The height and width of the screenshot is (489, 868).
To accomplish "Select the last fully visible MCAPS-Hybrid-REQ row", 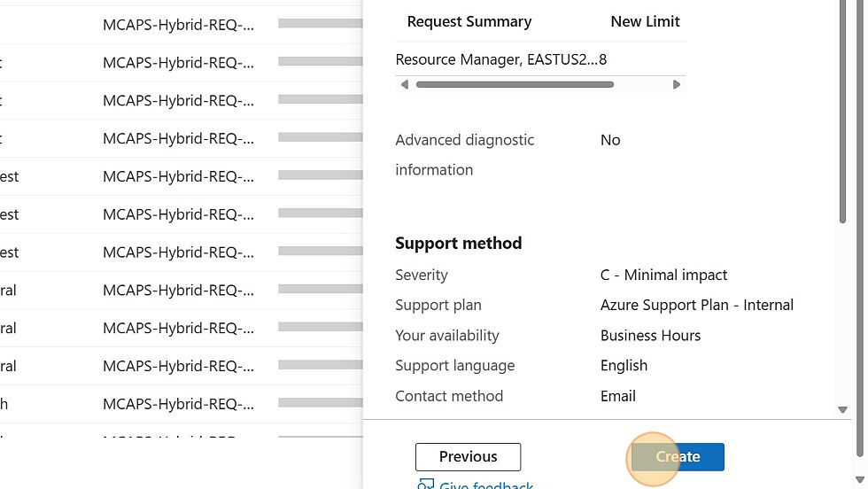I will pyautogui.click(x=178, y=404).
